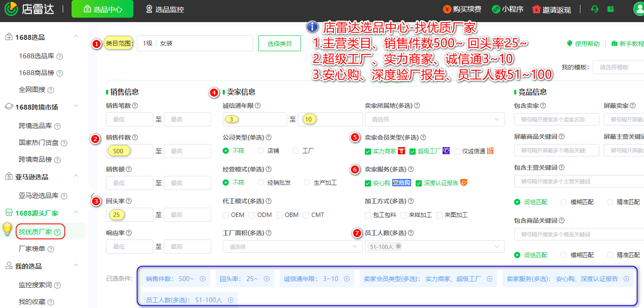The height and width of the screenshot is (308, 644).
Task: Select the 生产加工 business mode radio
Action: coord(307,183)
